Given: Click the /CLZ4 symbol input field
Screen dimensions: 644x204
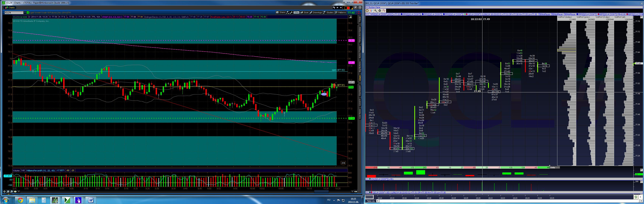Looking at the screenshot, I should point(14,12).
